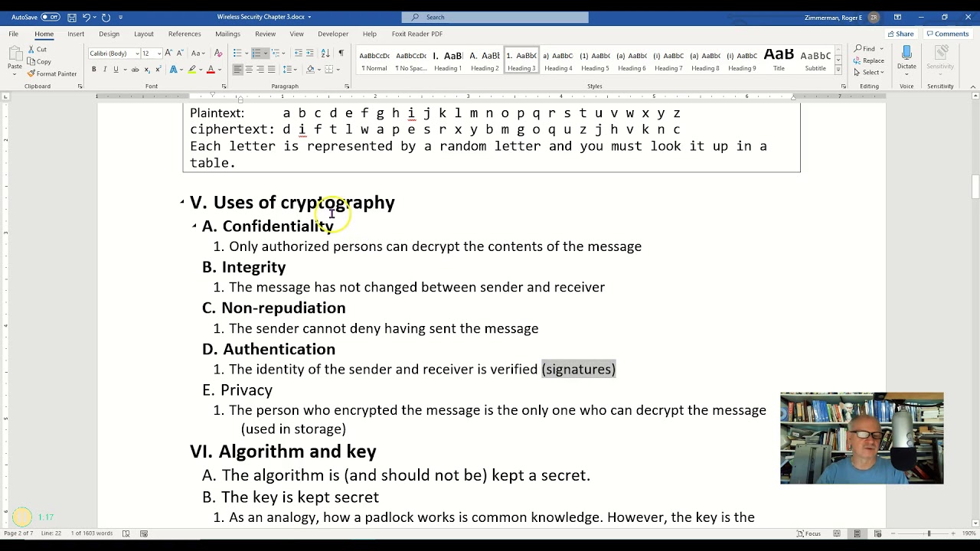
Task: Click Undo in Quick Access Toolbar
Action: point(87,17)
